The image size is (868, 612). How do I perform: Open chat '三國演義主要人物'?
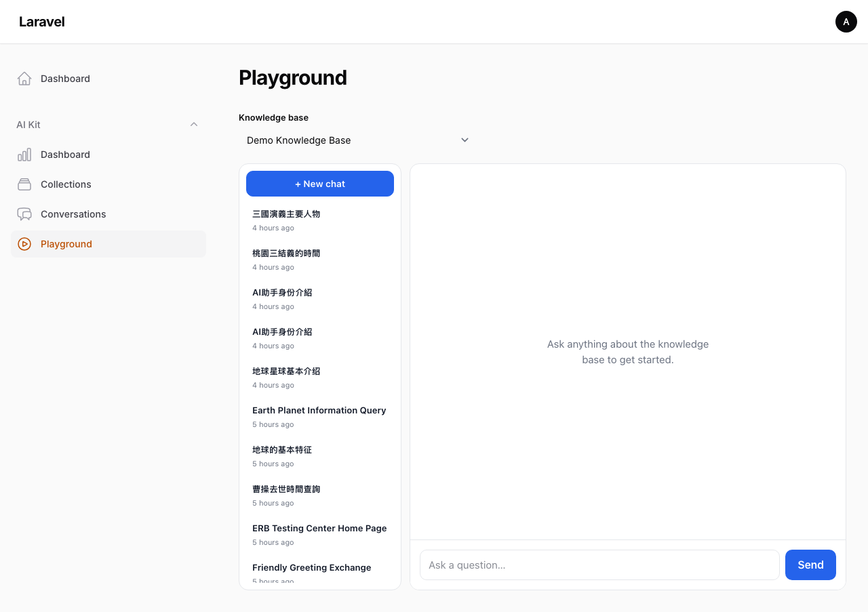pyautogui.click(x=320, y=220)
